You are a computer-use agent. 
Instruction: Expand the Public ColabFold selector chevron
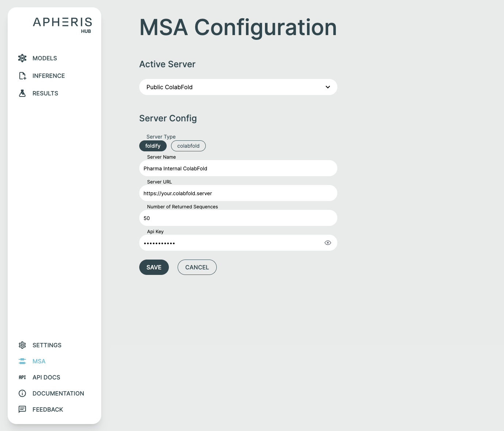(327, 87)
